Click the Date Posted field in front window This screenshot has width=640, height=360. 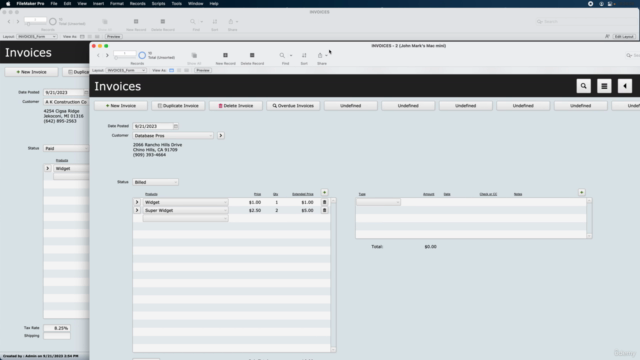pos(153,126)
